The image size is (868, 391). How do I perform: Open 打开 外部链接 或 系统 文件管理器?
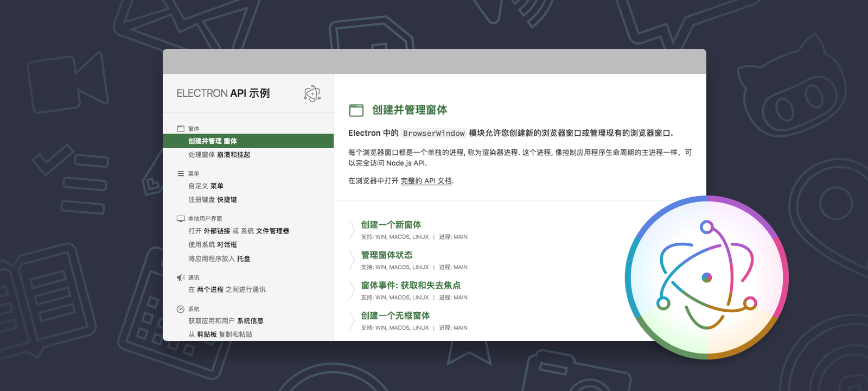tap(239, 231)
